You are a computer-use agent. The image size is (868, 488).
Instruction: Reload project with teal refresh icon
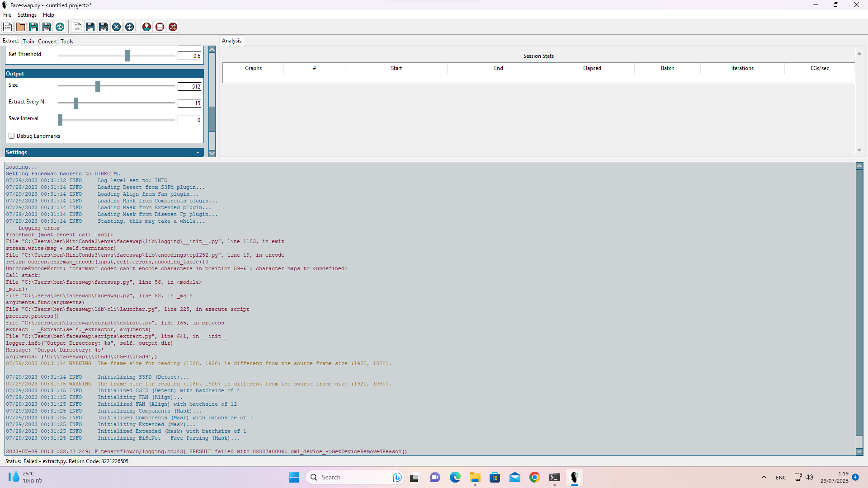pos(60,27)
